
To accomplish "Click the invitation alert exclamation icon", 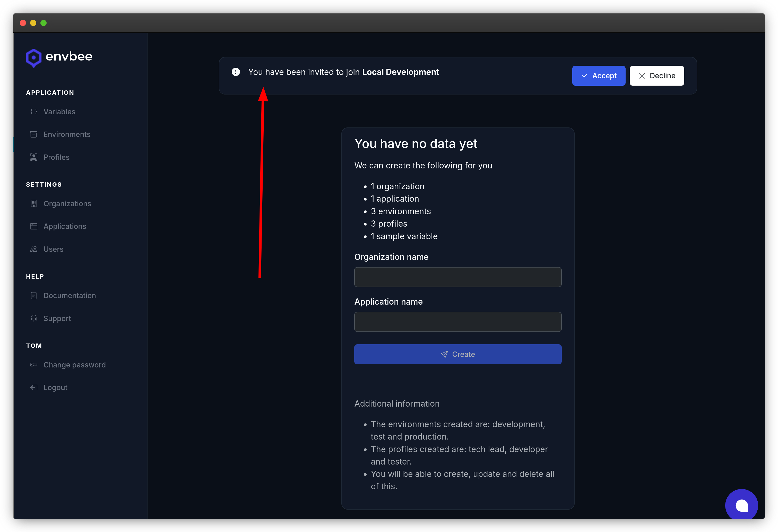I will coord(236,72).
